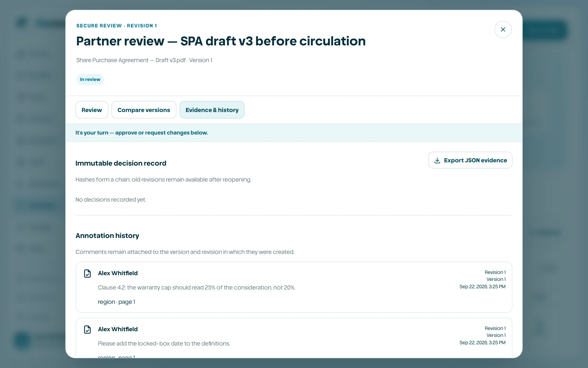Viewport: 588px width, 368px height.
Task: Click the dialog title Partner review
Action: 221,41
